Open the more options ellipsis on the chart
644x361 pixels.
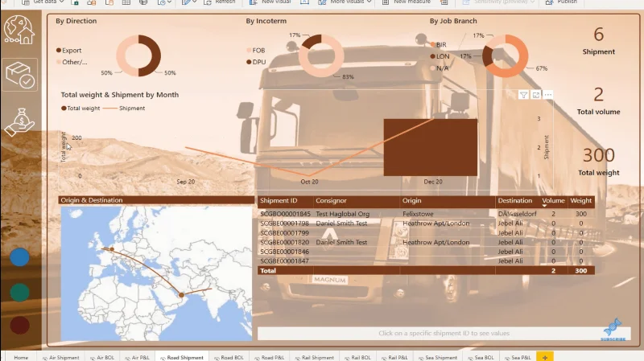548,95
